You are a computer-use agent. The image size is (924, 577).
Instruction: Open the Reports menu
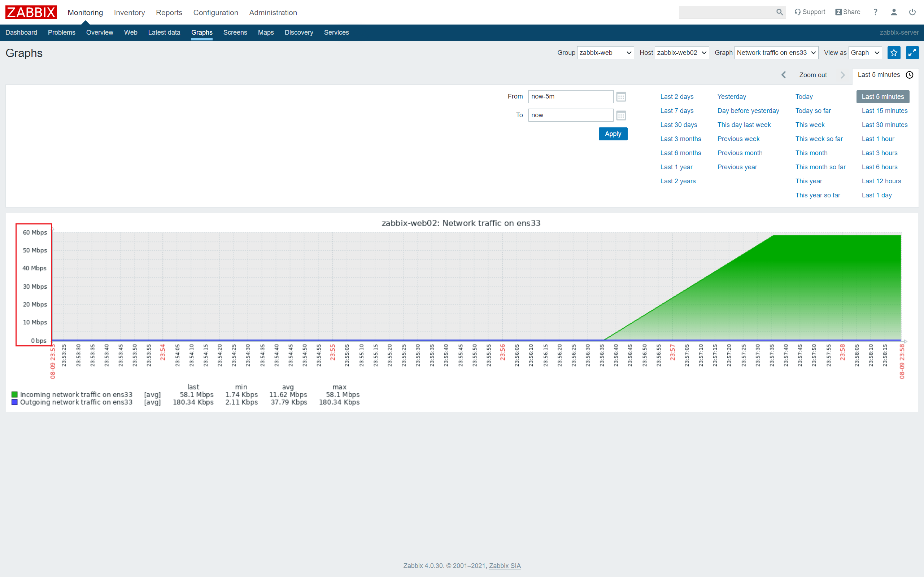169,13
